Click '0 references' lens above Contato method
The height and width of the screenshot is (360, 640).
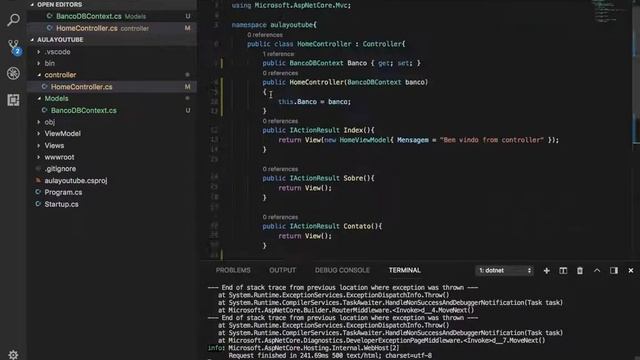[x=280, y=217]
